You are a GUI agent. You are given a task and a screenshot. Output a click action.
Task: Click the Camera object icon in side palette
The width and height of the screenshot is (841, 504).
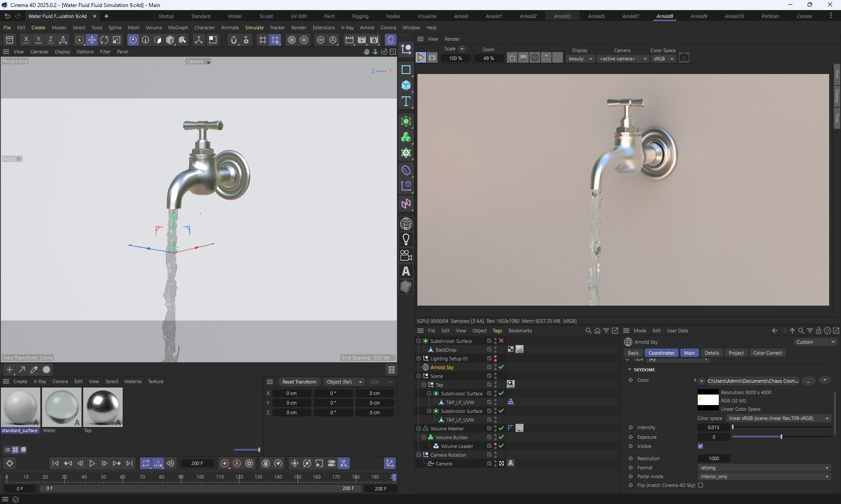pos(406,255)
